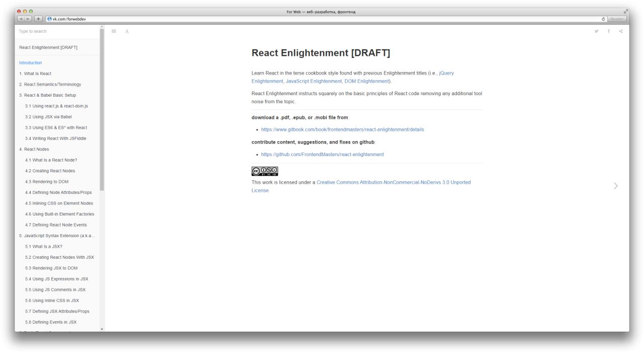Open 3.4 Writing React With JSFiddle
644x353 pixels.
click(56, 138)
